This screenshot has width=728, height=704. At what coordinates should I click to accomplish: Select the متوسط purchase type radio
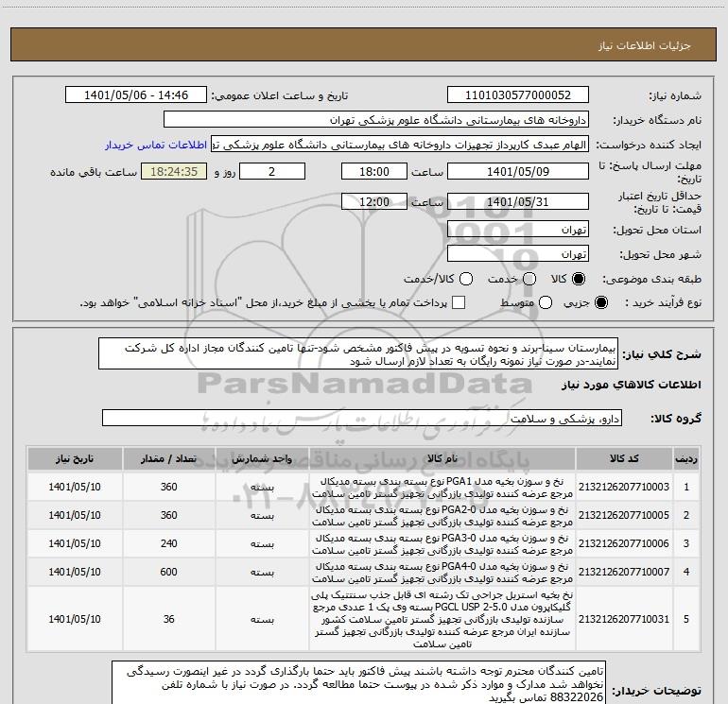tap(546, 302)
